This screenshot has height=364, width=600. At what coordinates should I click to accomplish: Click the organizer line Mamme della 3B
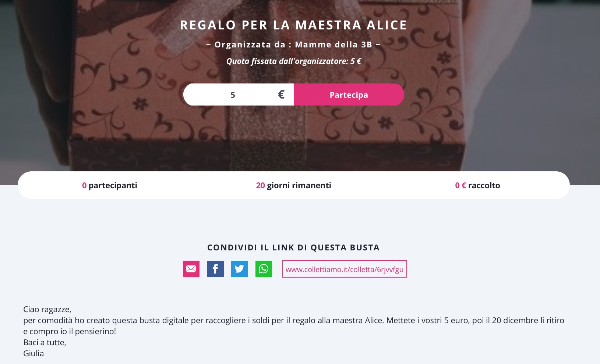(293, 44)
